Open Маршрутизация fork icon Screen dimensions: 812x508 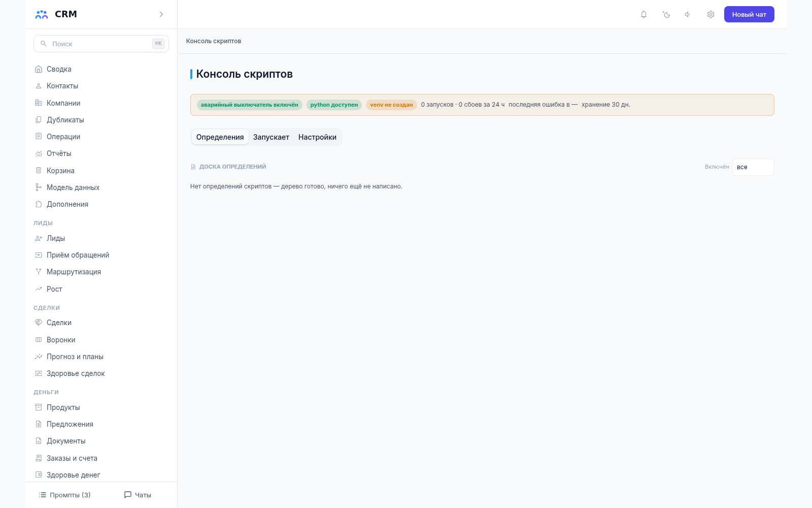[39, 272]
